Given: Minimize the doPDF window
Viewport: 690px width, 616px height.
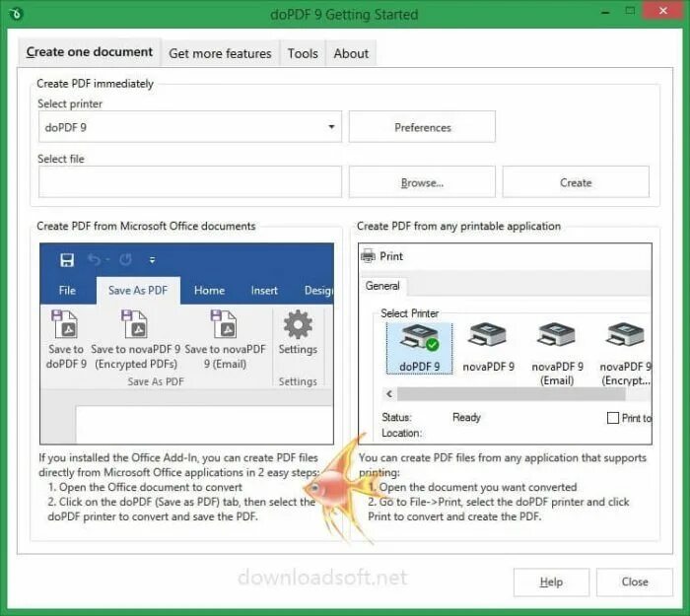Looking at the screenshot, I should [x=605, y=12].
